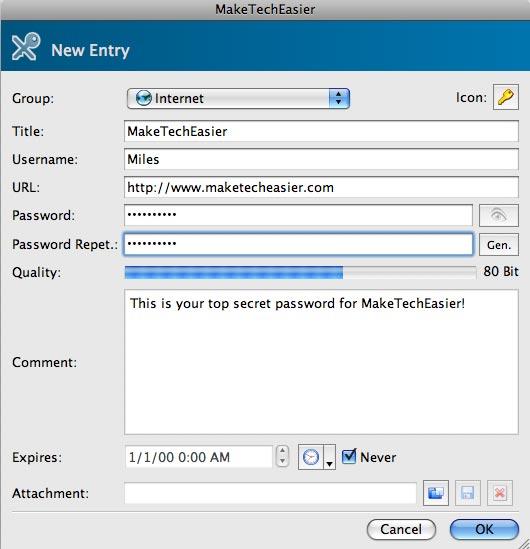Click the 80 Bit quality label
The height and width of the screenshot is (549, 530).
click(x=501, y=272)
